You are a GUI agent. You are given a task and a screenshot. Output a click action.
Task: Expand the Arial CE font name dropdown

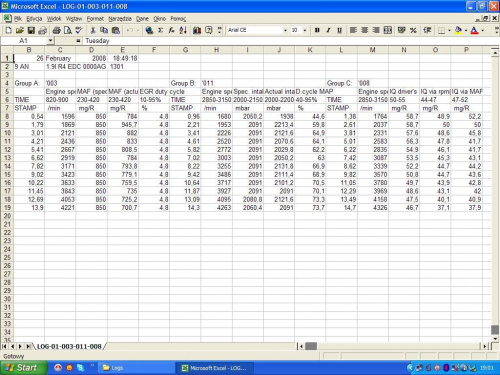pyautogui.click(x=285, y=30)
